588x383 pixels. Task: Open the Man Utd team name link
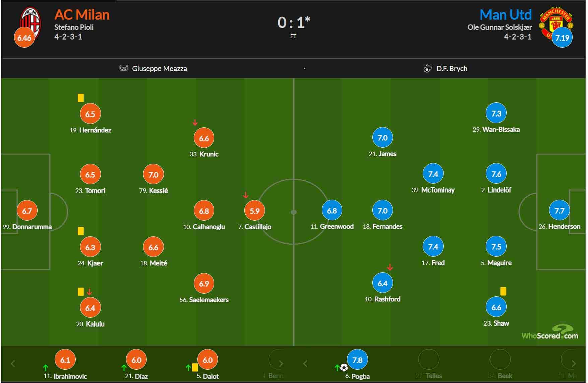pyautogui.click(x=506, y=15)
